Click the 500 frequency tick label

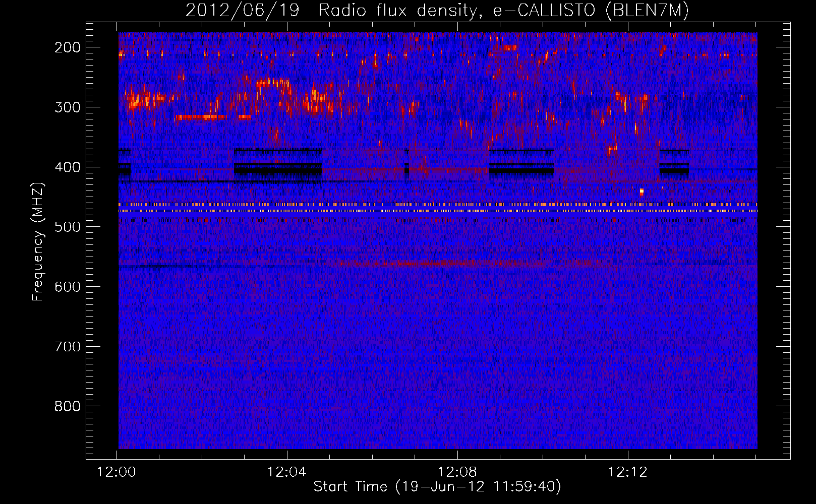[x=68, y=227]
